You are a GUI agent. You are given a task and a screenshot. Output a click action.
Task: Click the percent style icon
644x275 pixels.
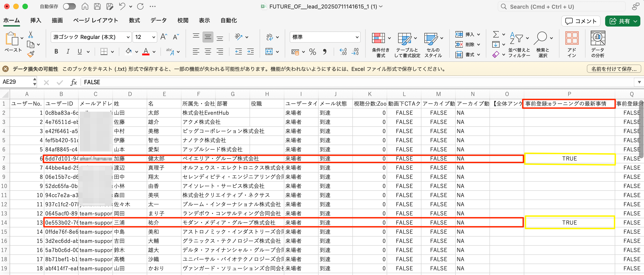(312, 52)
